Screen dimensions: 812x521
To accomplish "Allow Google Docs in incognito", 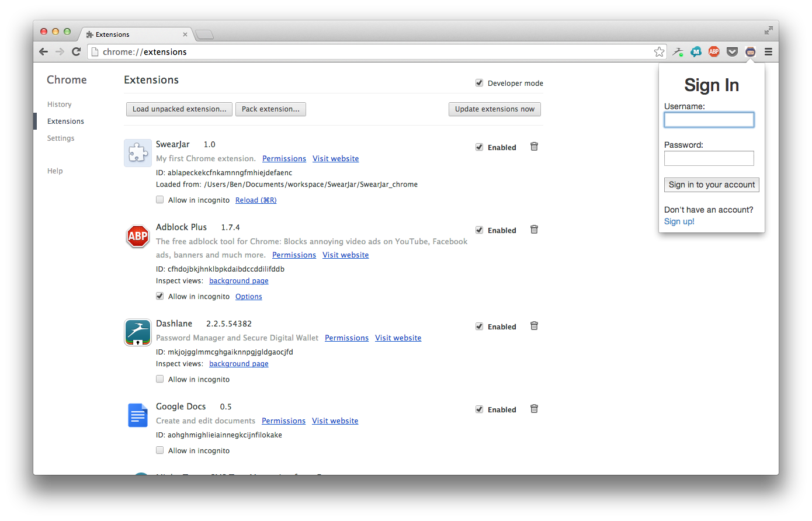I will (x=159, y=450).
